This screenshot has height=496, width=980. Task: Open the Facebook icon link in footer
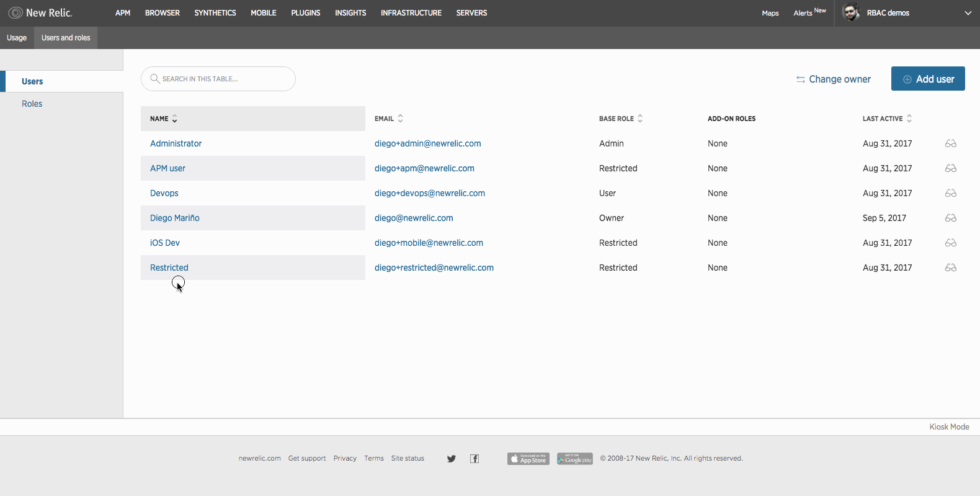(474, 459)
